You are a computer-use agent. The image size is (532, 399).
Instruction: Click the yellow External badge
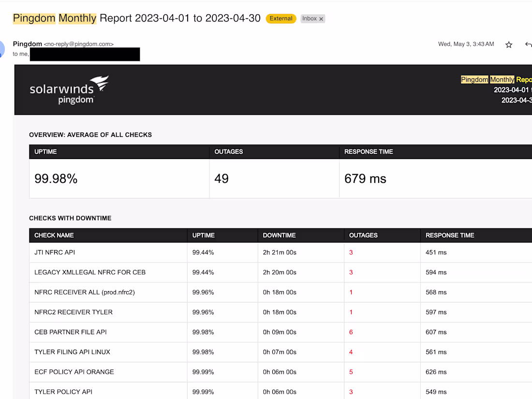(x=281, y=18)
